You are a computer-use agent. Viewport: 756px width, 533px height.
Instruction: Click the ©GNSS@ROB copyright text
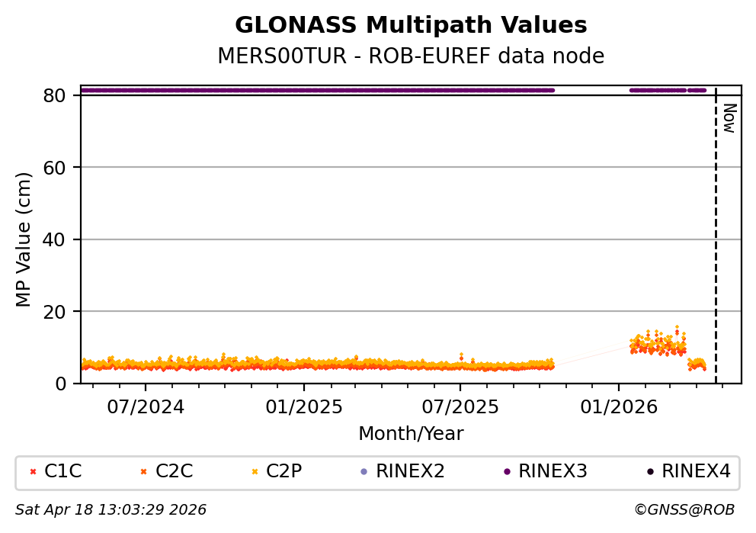(x=684, y=510)
